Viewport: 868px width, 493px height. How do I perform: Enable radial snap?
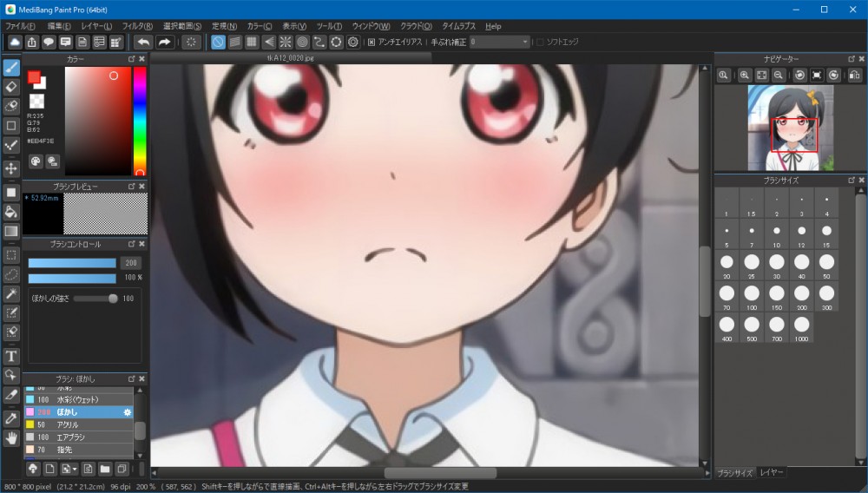(x=286, y=42)
